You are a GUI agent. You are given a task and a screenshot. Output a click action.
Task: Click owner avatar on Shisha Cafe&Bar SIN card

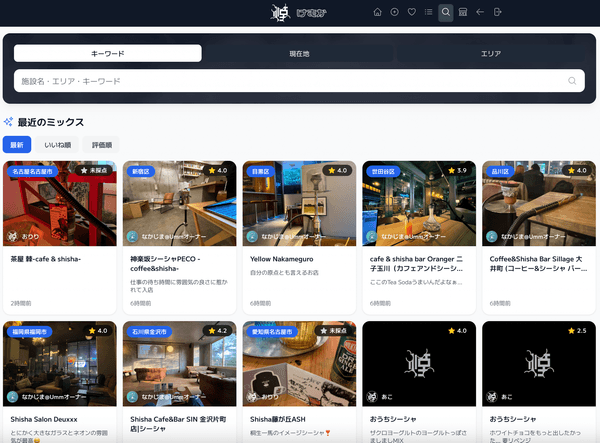[132, 397]
